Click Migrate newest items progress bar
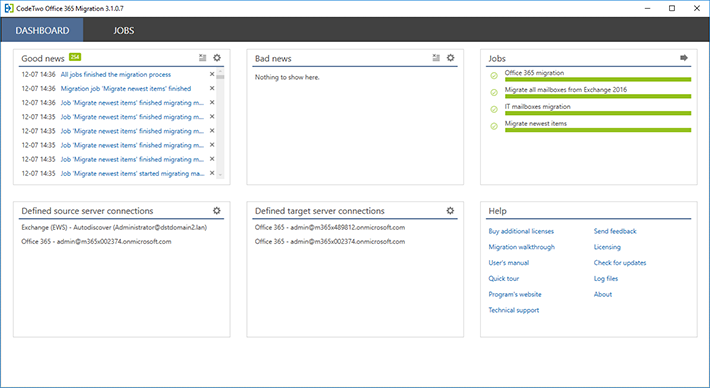 pyautogui.click(x=598, y=130)
